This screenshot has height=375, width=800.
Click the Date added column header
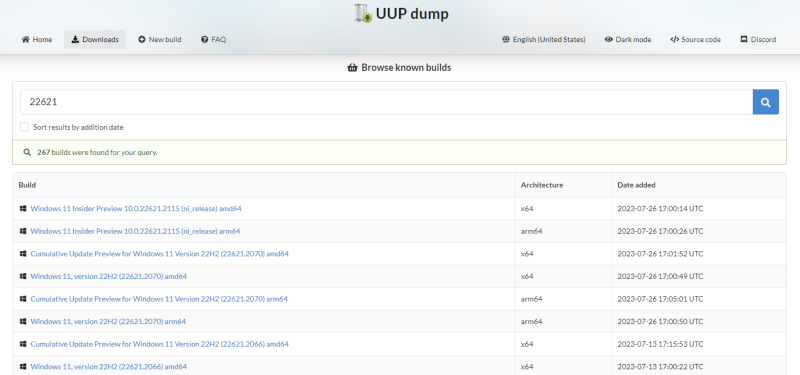pos(636,185)
